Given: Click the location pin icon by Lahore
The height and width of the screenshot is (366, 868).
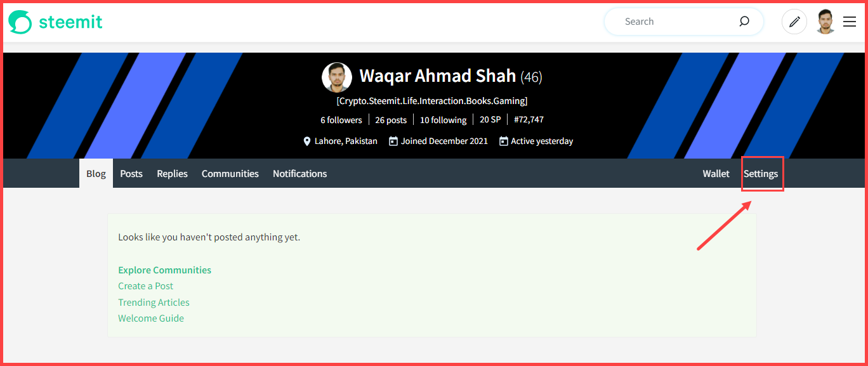Looking at the screenshot, I should click(x=307, y=141).
